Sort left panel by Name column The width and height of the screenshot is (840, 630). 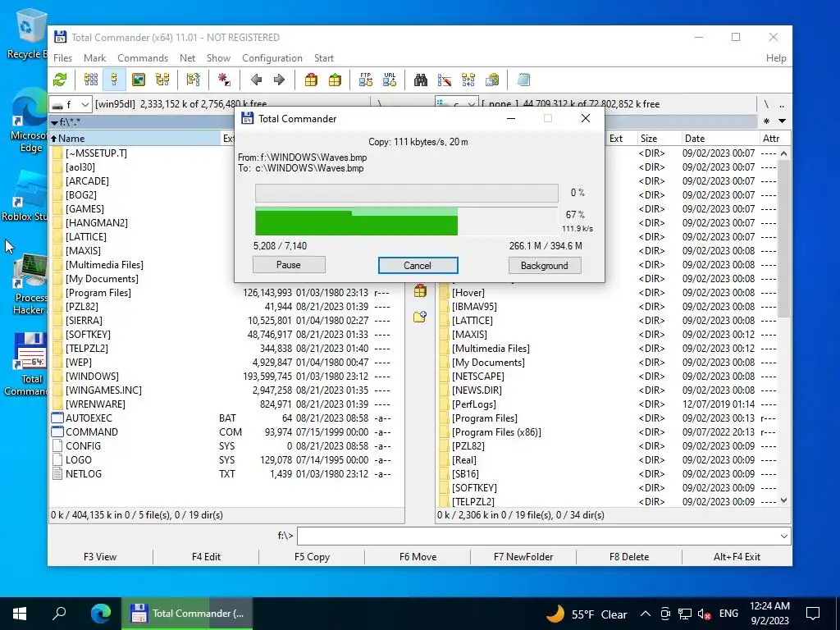135,138
